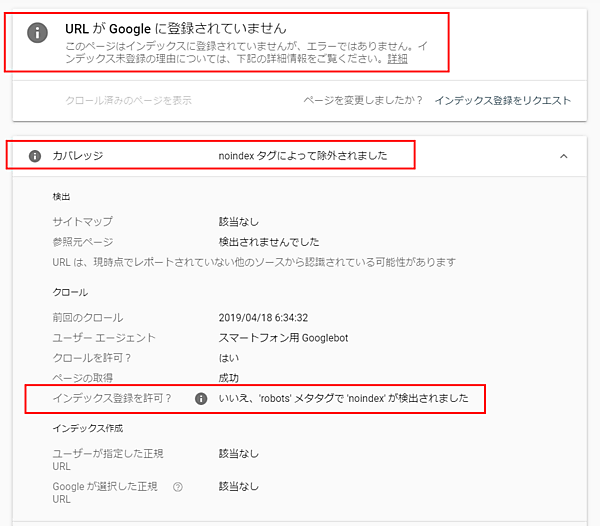Viewport: 600px width, 526px height.
Task: Click the heading 'URL が Google に登録されていません'
Action: [x=176, y=29]
